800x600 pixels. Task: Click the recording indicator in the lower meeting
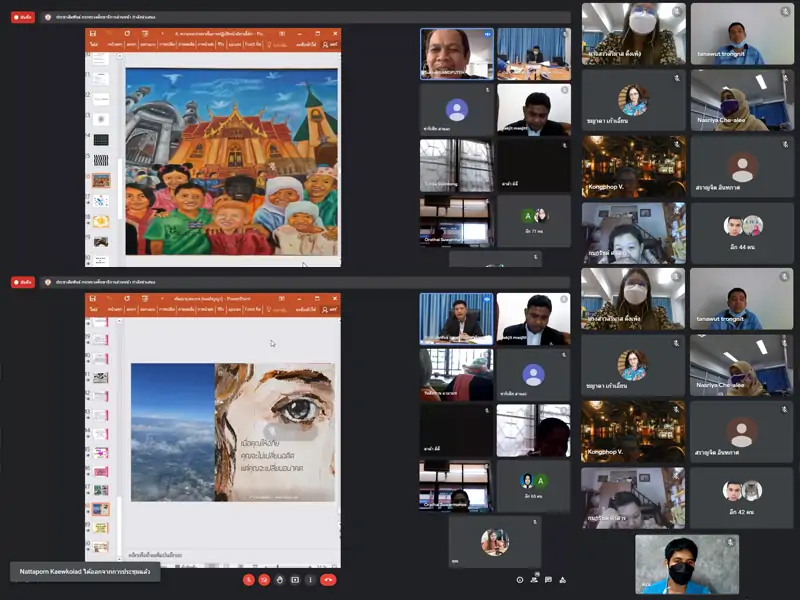(x=22, y=282)
